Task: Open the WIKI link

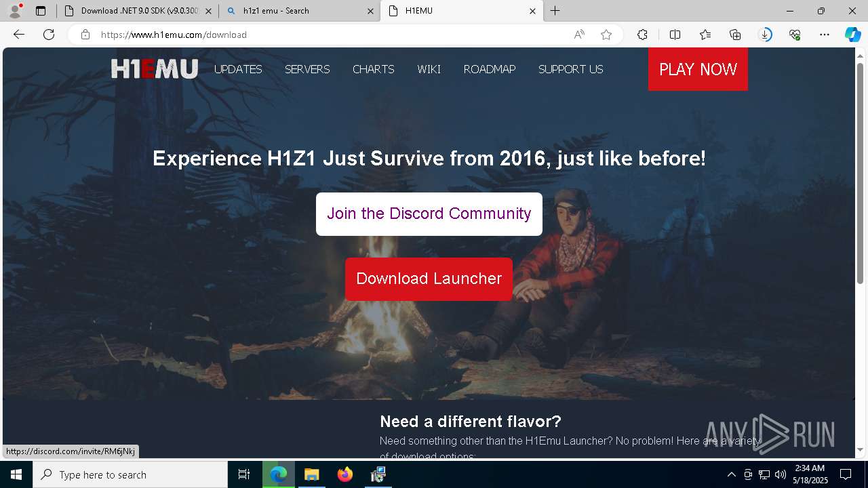Action: pyautogui.click(x=429, y=69)
